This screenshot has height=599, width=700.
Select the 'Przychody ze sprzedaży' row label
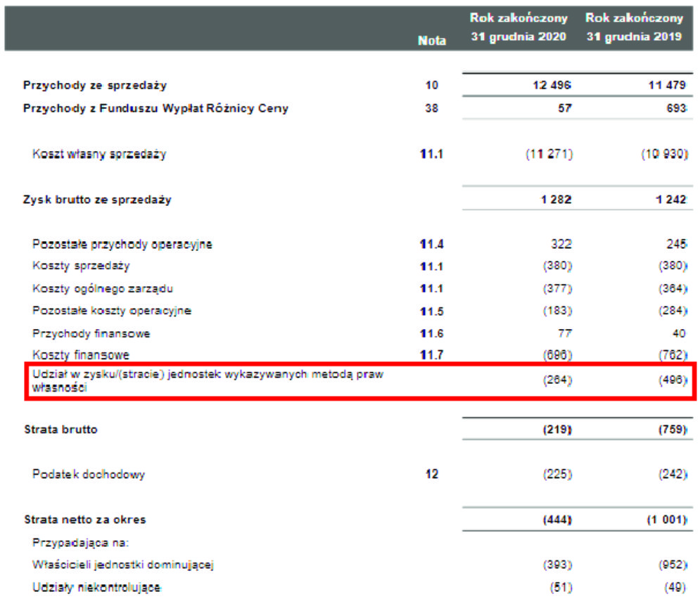(95, 85)
